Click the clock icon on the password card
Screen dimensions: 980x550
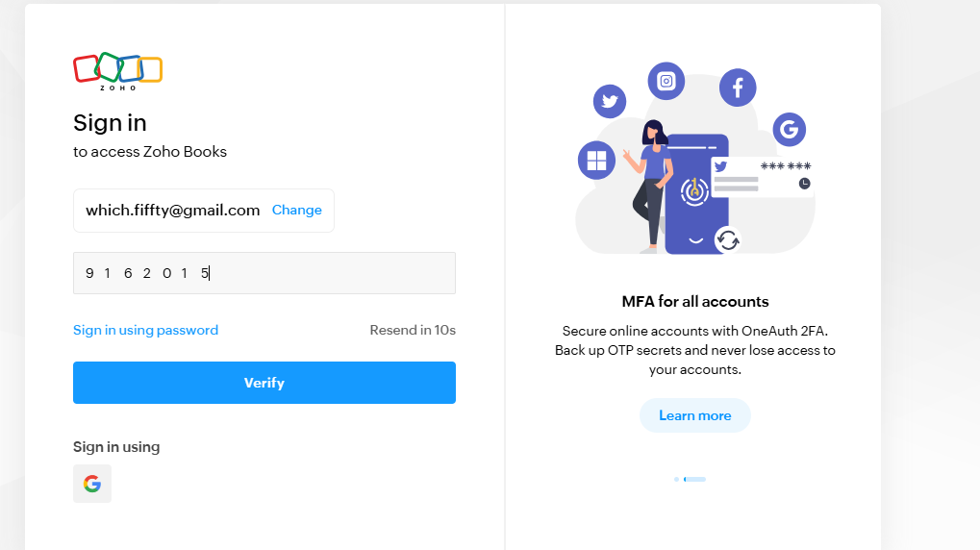point(804,183)
